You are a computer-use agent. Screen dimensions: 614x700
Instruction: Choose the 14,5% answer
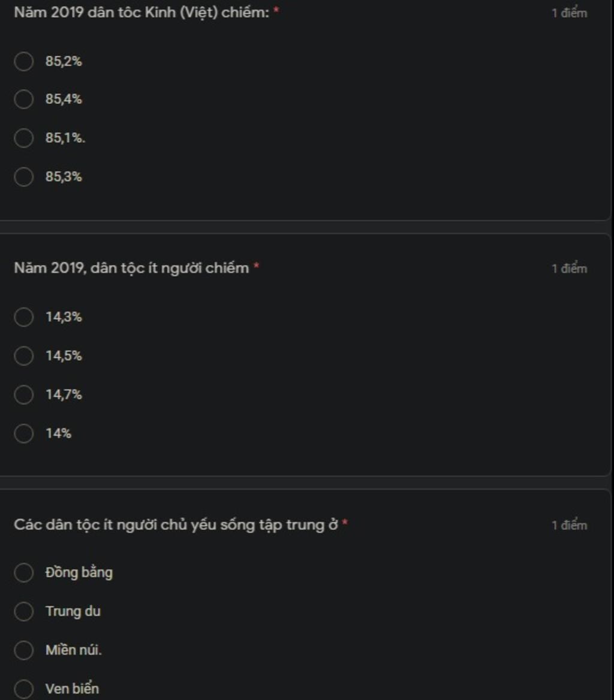23,356
